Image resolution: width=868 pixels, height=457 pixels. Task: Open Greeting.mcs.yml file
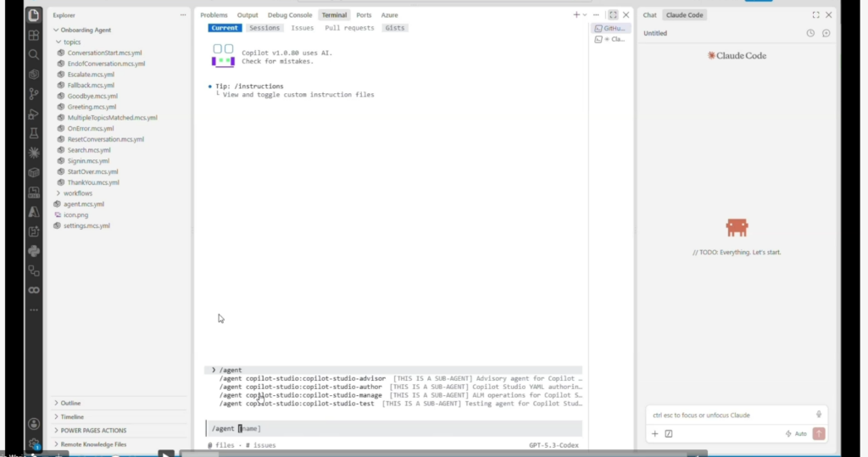tap(92, 107)
